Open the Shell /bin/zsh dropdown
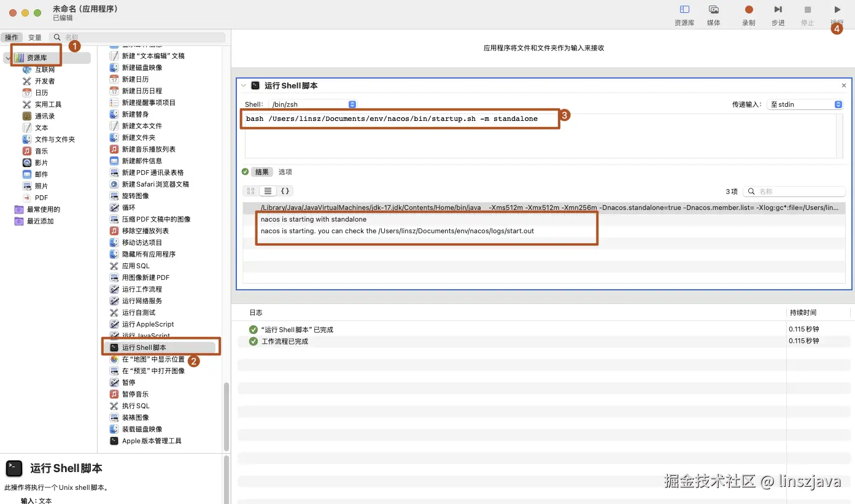The width and height of the screenshot is (855, 504). 312,104
